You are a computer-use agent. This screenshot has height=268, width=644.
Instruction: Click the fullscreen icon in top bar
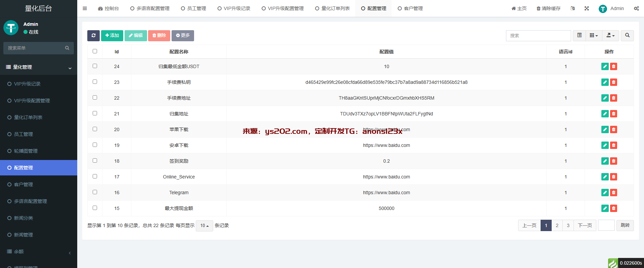(x=587, y=8)
